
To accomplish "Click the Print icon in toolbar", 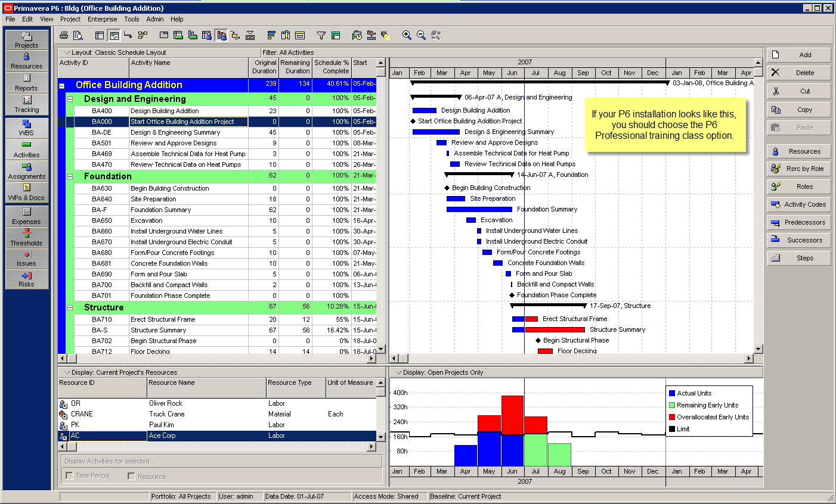I will pos(64,36).
